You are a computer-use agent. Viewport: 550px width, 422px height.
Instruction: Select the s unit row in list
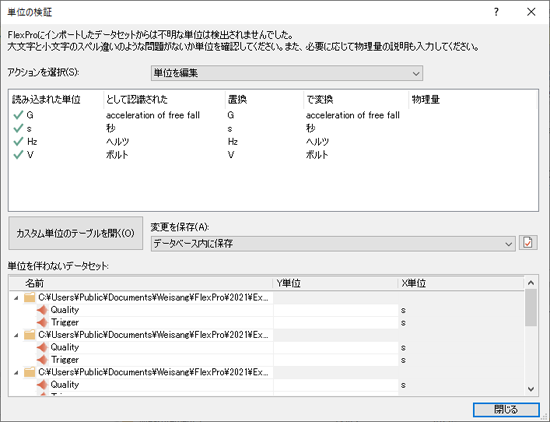click(274, 128)
